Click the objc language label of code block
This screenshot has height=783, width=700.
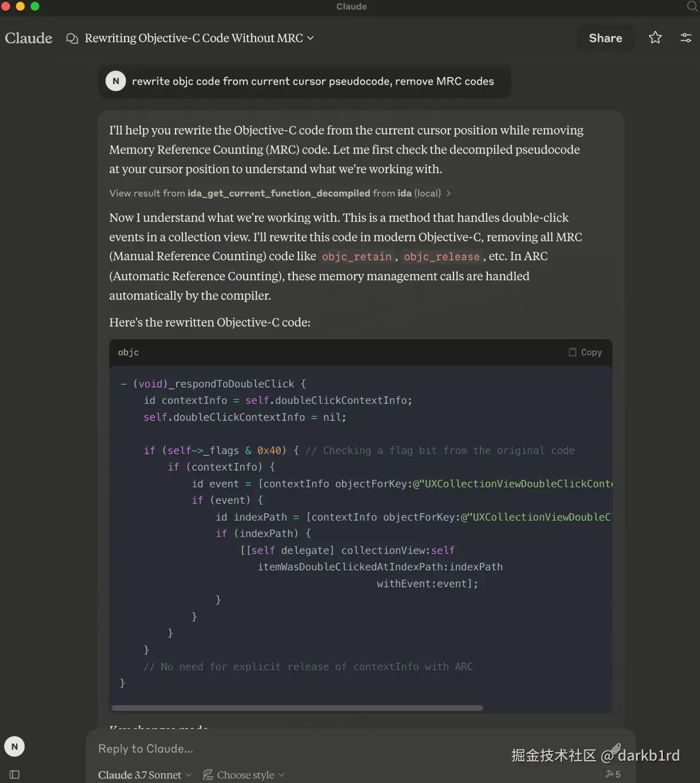pos(129,352)
